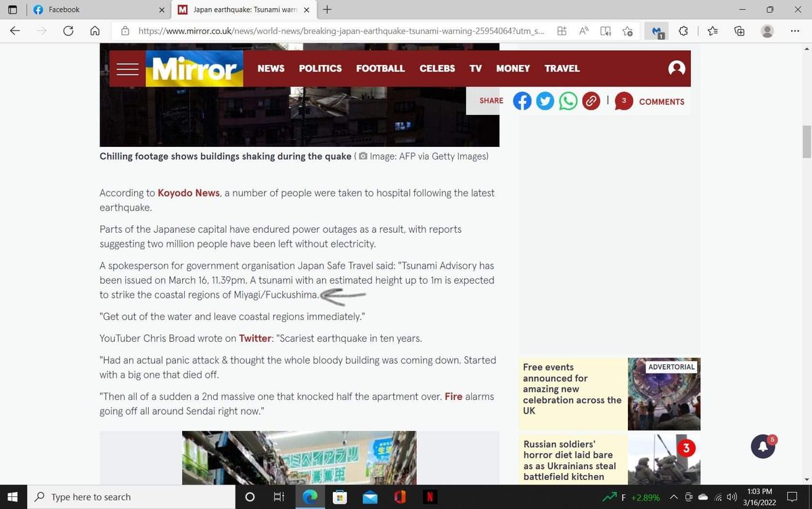
Task: Click the notification bell icon
Action: [x=763, y=446]
